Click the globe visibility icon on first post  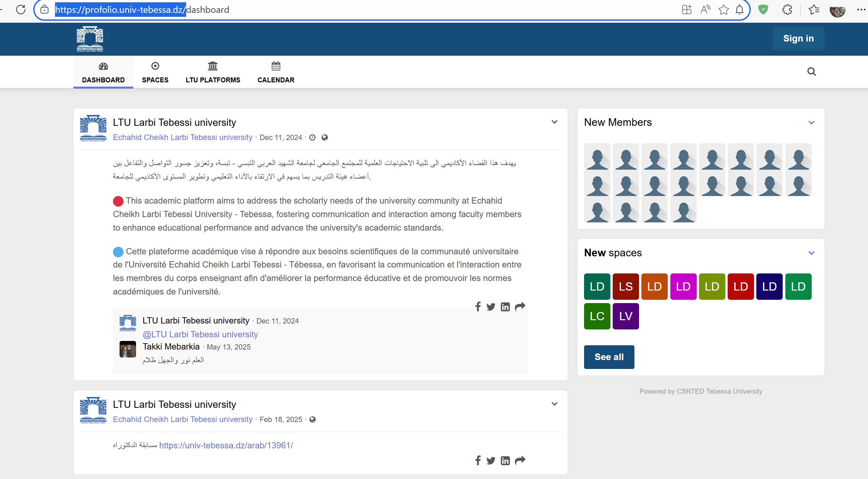click(x=324, y=137)
